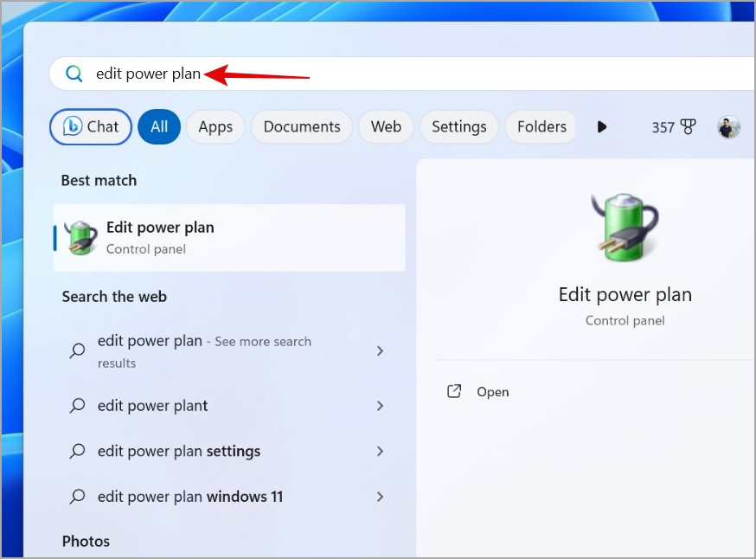This screenshot has width=756, height=559.
Task: Click the Bing Chat icon button
Action: 91,127
